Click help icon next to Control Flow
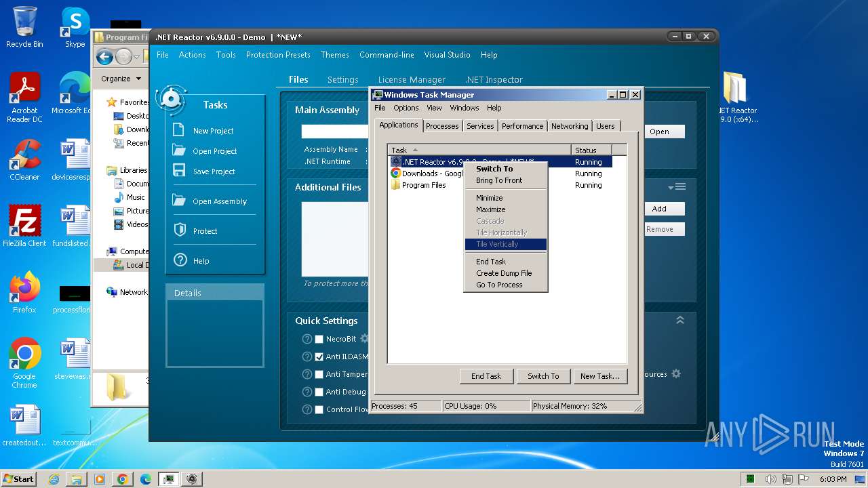 307,409
